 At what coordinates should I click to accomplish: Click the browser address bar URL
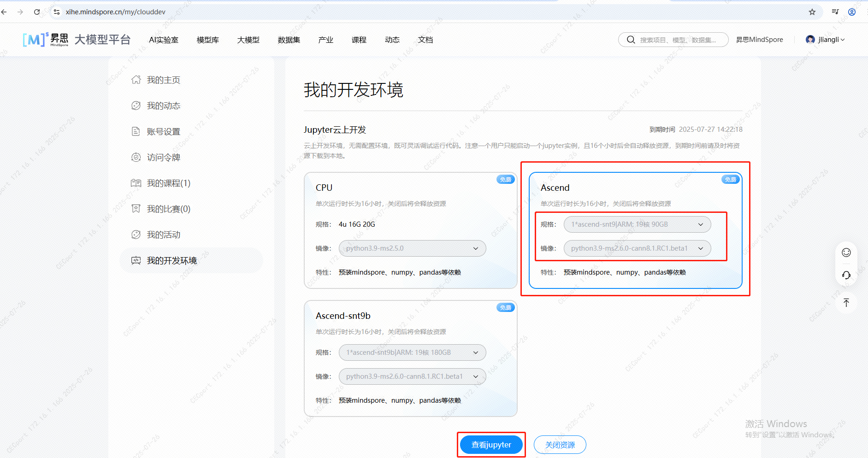click(x=116, y=12)
